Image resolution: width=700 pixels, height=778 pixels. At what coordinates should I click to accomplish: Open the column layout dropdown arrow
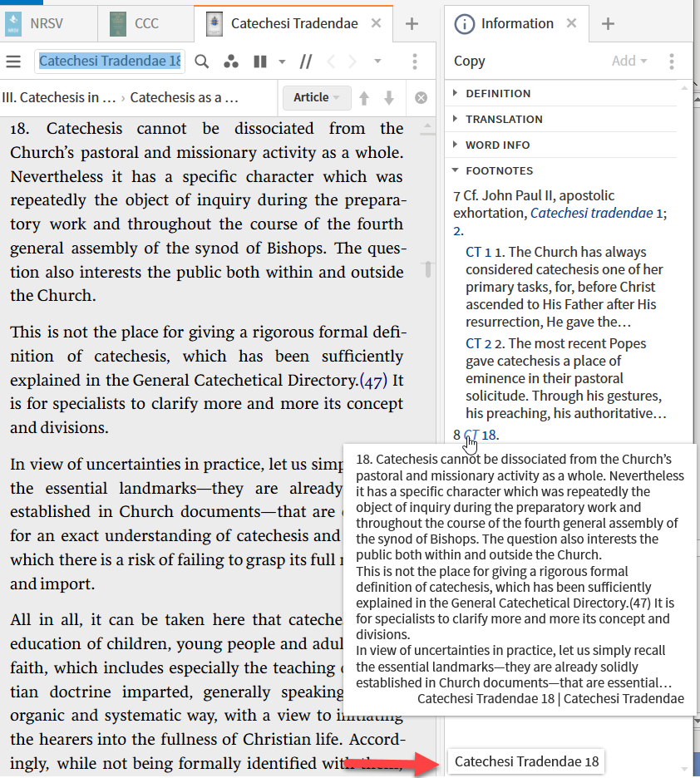click(x=282, y=62)
